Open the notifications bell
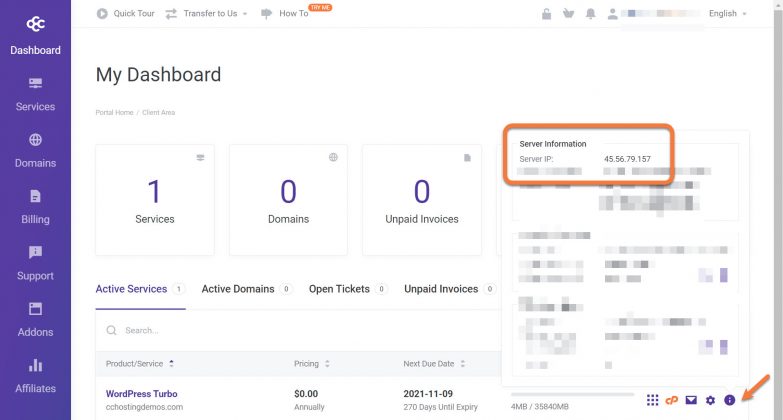 coord(591,14)
